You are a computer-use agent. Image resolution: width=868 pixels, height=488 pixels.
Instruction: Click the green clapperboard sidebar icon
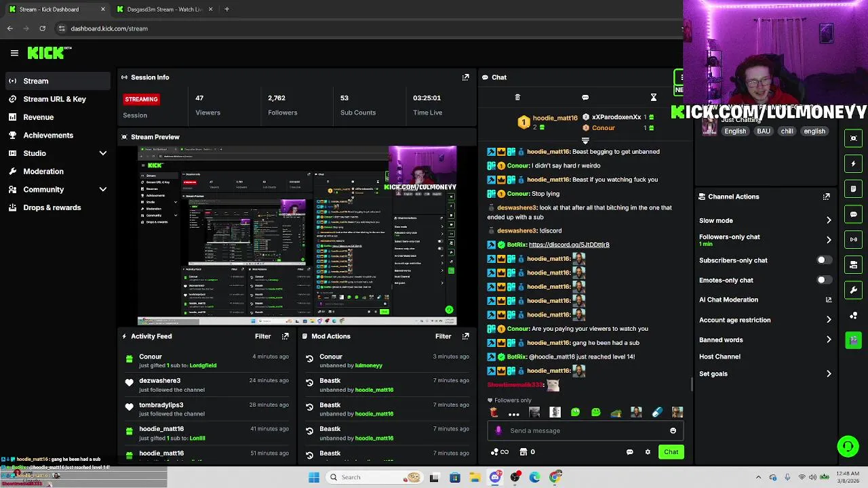(x=853, y=340)
